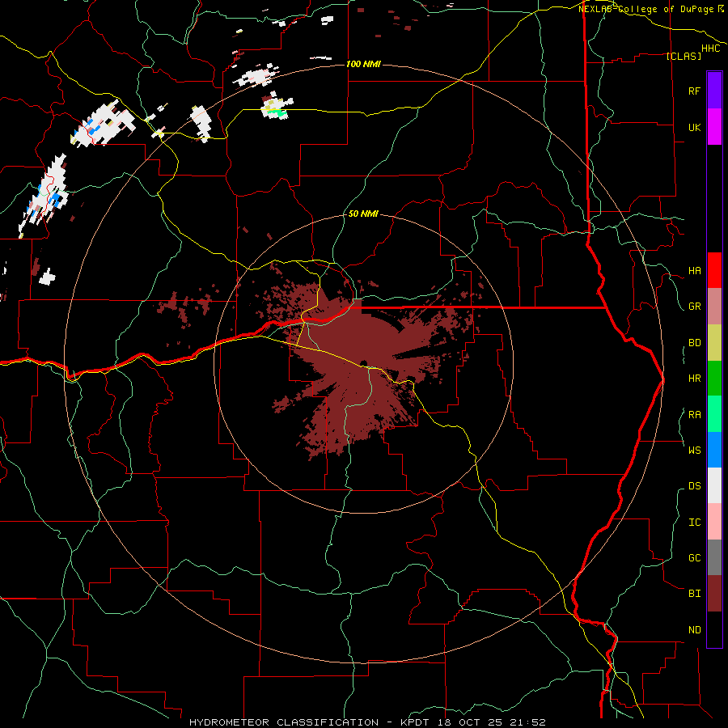728x728 pixels.
Task: Click the blue WS legend swatch
Action: (714, 450)
